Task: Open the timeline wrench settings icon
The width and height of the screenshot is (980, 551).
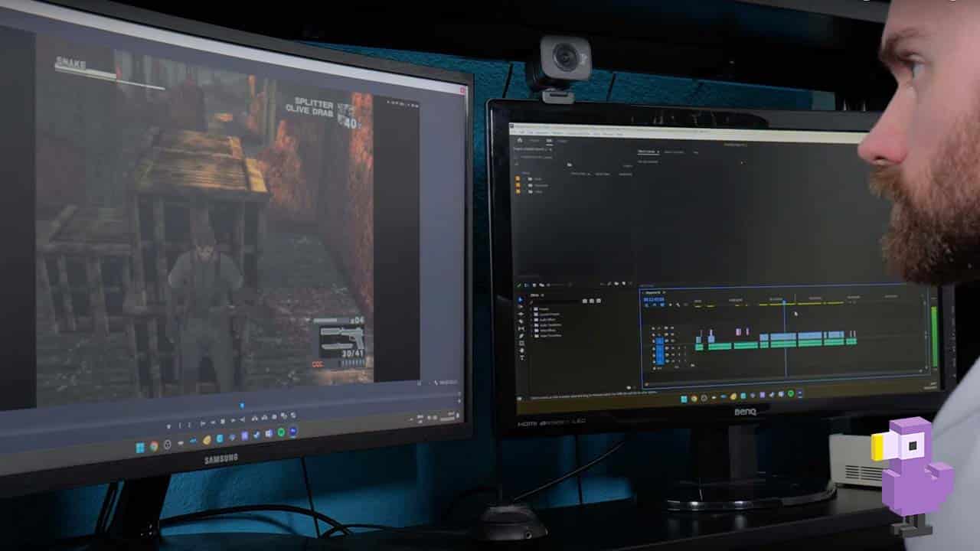Action: click(x=678, y=305)
